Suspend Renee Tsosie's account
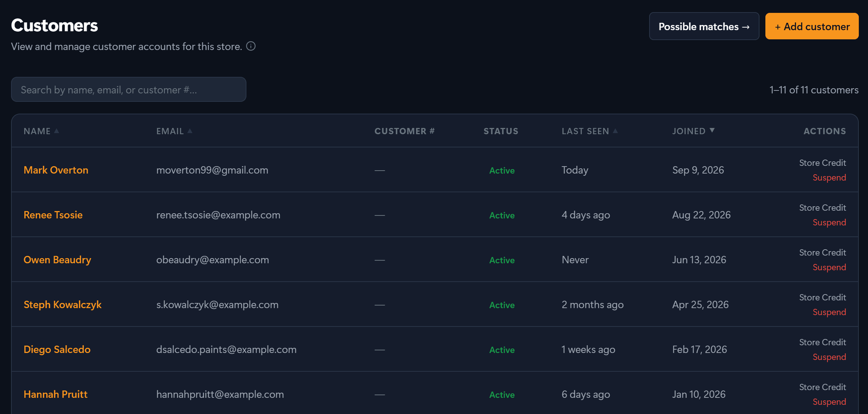 tap(829, 222)
